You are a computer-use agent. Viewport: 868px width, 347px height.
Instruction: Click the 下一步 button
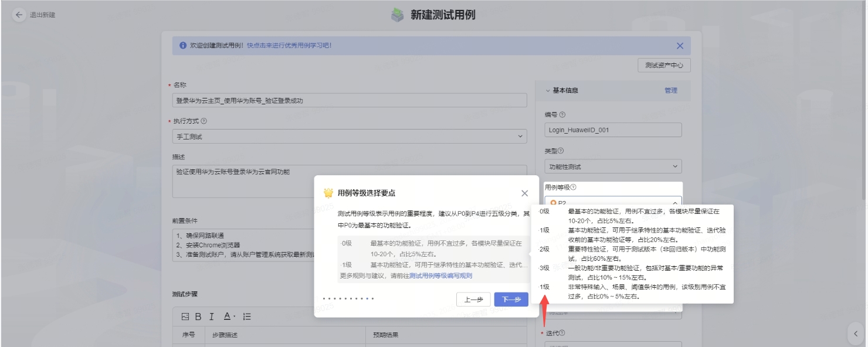pos(511,300)
